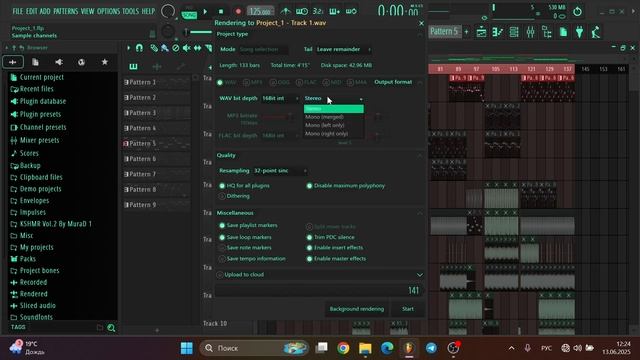The height and width of the screenshot is (360, 640).
Task: Click the tempo 125 field
Action: 260,11
